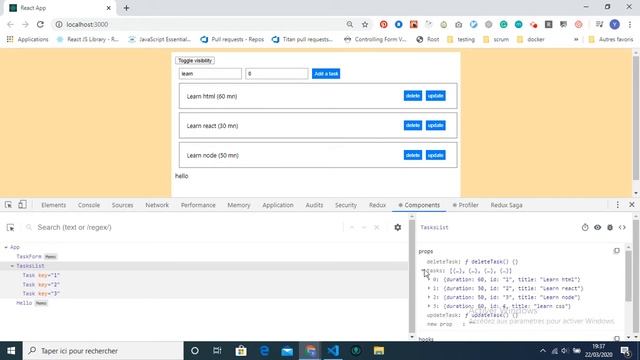Open the Network tab

click(157, 205)
